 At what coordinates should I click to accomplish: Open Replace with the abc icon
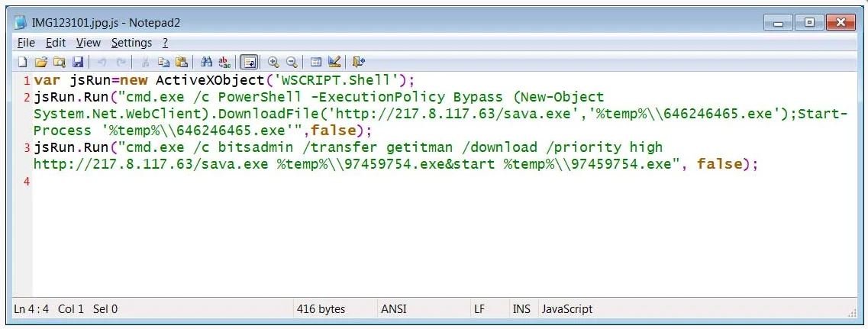224,62
